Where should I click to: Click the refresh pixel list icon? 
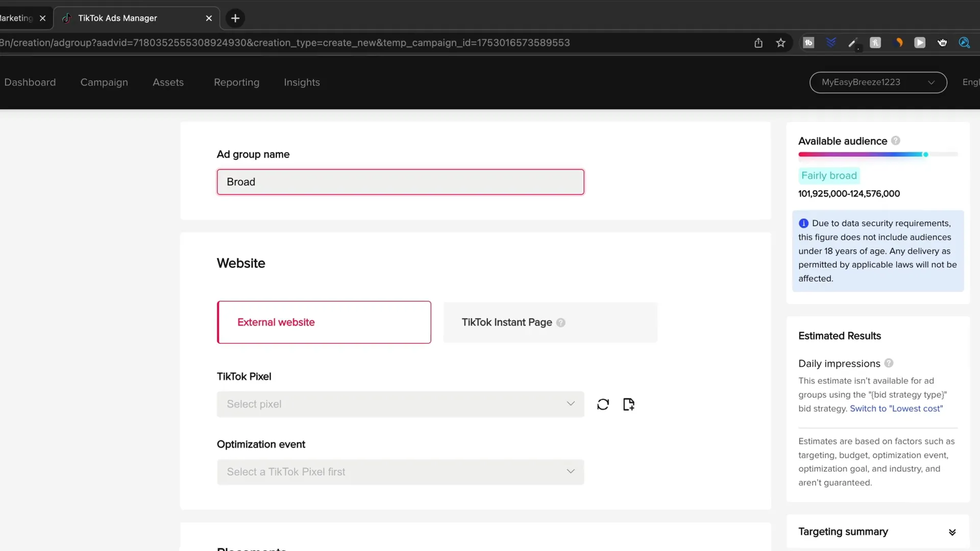pos(603,405)
